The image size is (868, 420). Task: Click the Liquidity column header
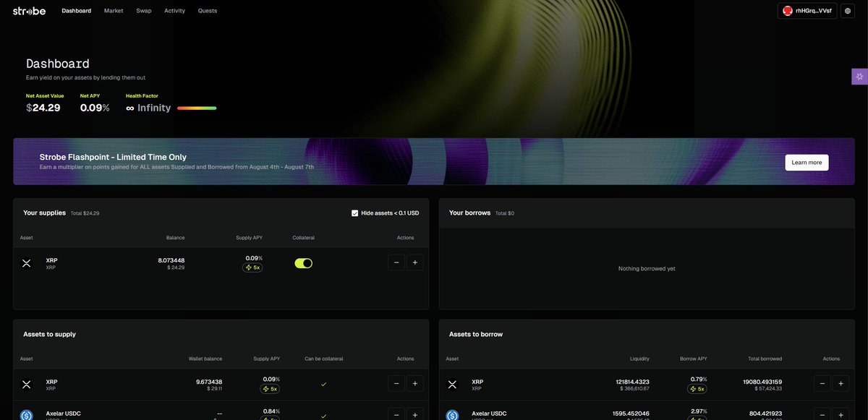tap(639, 359)
